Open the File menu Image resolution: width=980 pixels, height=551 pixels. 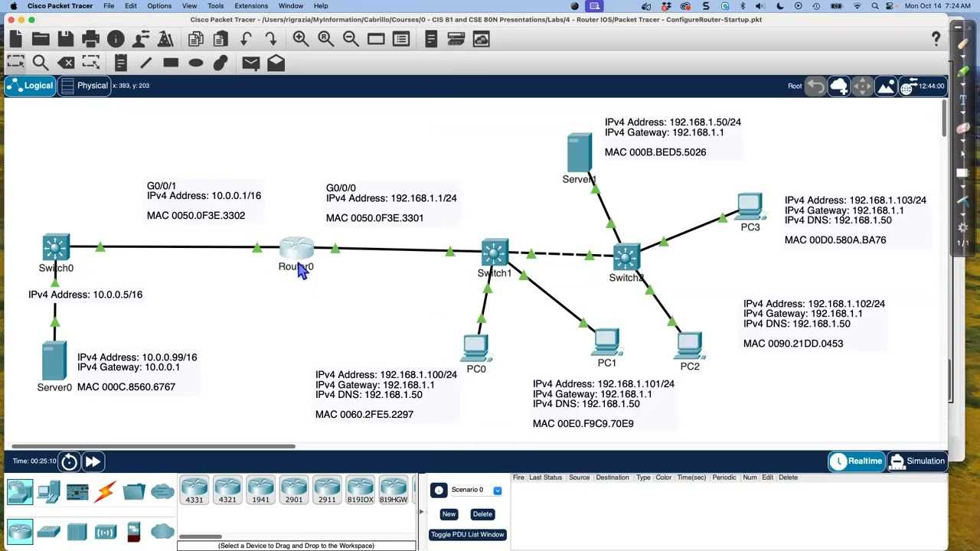tap(109, 5)
